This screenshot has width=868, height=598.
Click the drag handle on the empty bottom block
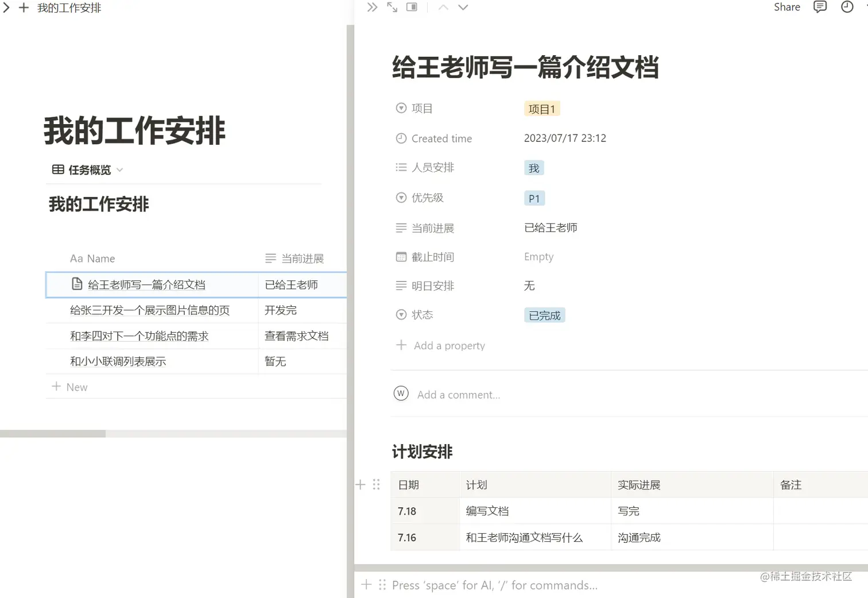coord(382,585)
